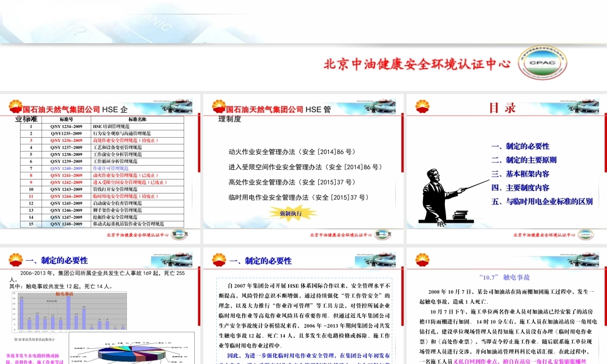Screen dimensions: 607x364
Task: Click blue row 作业许可管理规范
Action: 102,168
